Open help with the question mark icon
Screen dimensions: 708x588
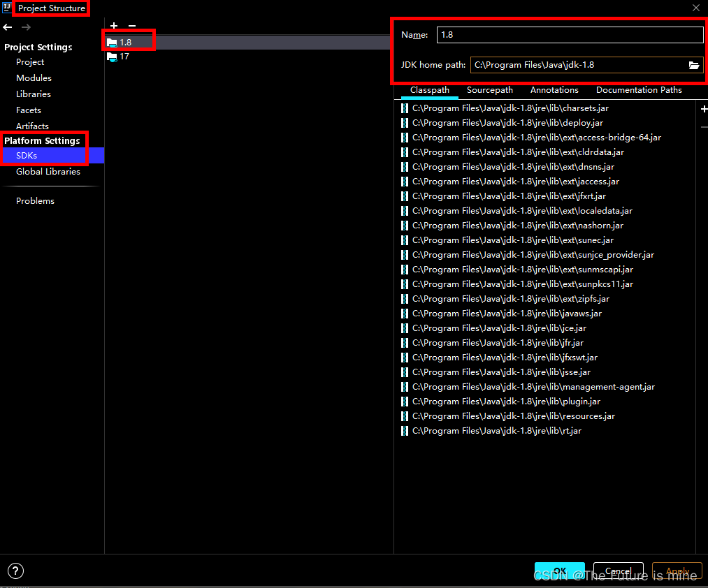(15, 571)
